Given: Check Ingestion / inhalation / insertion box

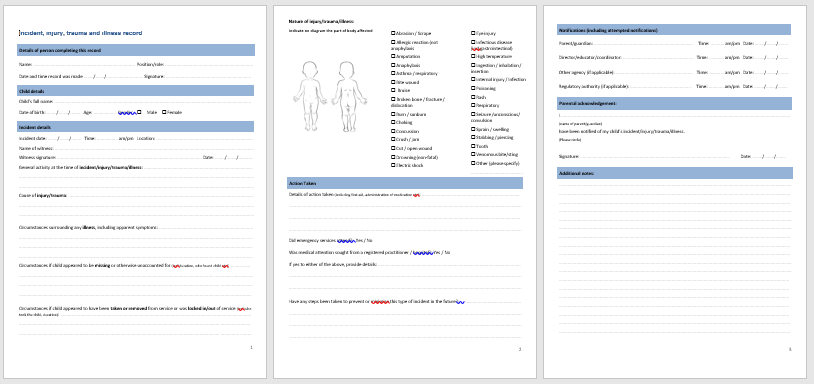Looking at the screenshot, I should point(473,65).
